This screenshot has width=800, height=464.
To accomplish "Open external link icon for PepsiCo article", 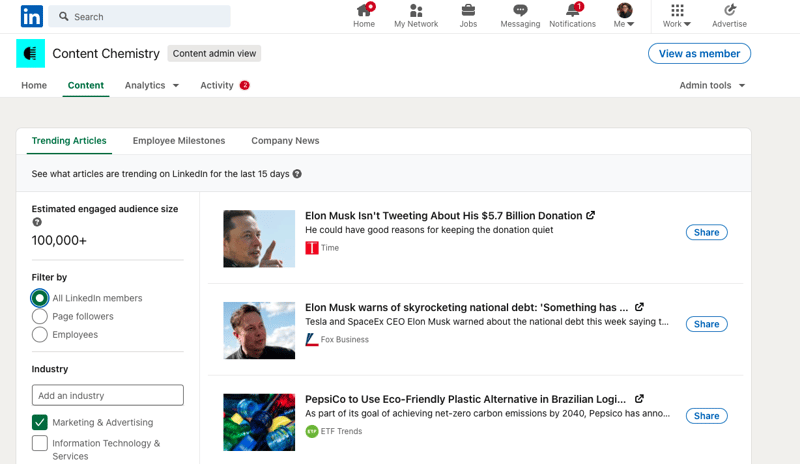I will [x=639, y=399].
